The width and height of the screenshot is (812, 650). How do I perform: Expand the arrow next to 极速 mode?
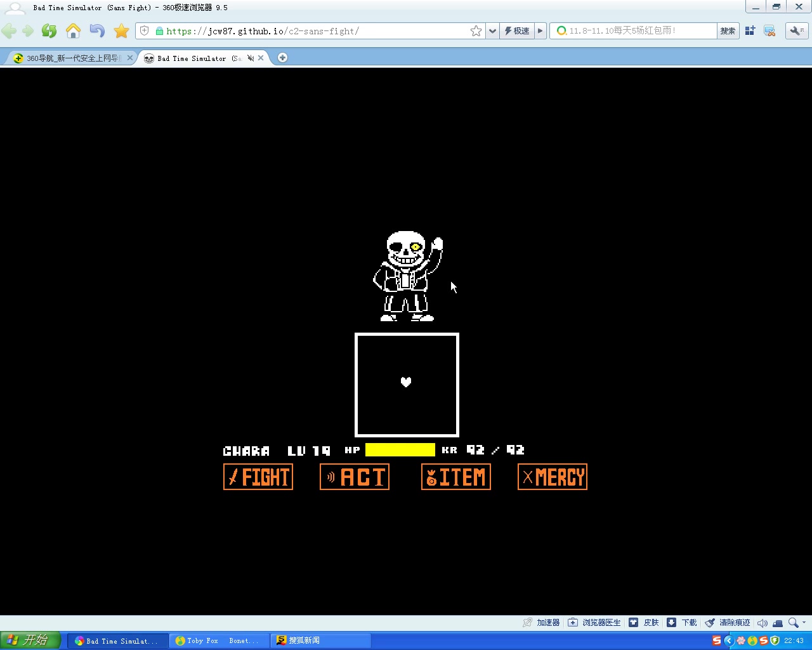pos(540,31)
